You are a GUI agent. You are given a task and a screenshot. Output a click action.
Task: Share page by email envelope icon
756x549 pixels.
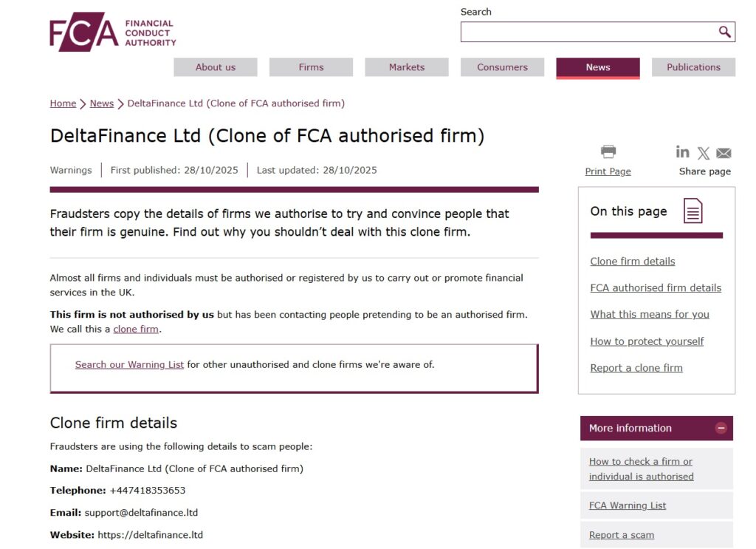[724, 154]
